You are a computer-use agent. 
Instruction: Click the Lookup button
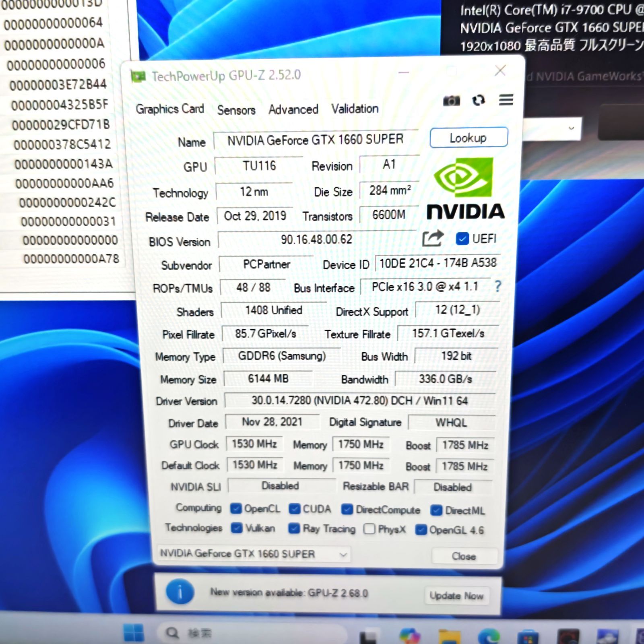[x=469, y=138]
